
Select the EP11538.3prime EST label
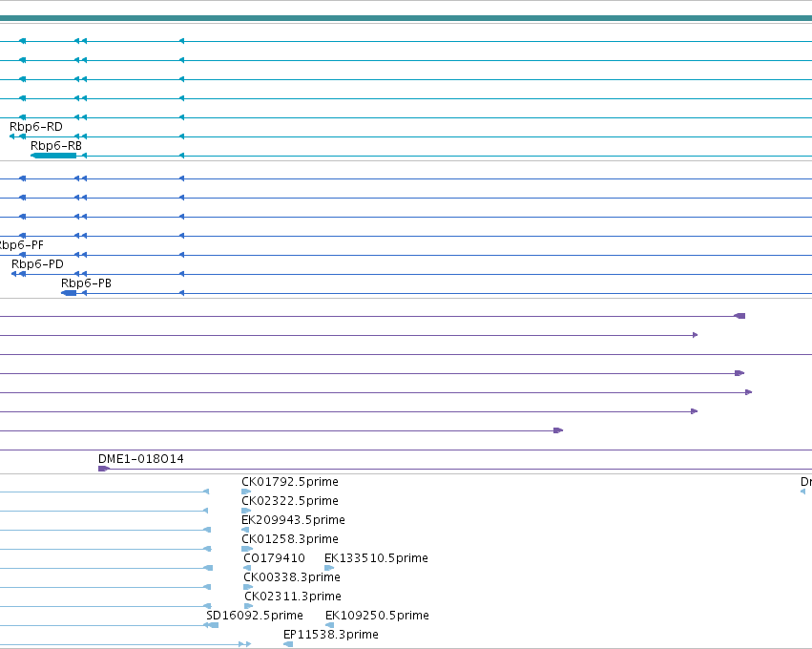pyautogui.click(x=330, y=635)
